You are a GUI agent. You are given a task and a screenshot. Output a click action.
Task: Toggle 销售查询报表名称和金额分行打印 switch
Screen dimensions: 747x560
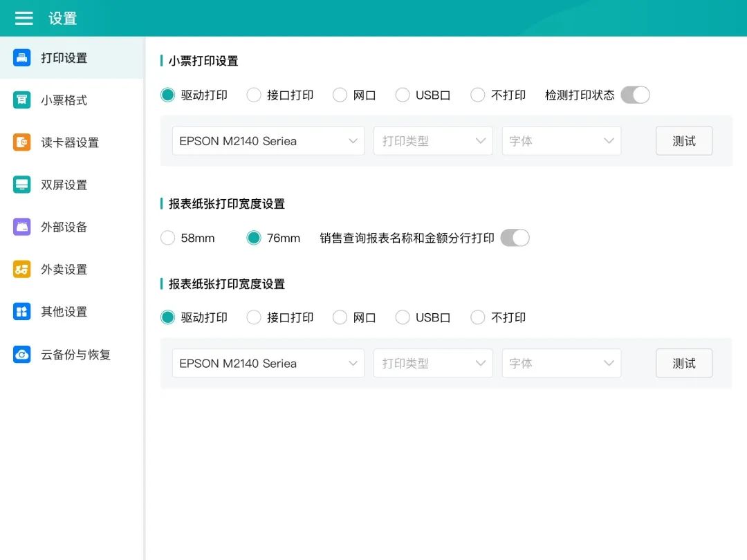515,238
